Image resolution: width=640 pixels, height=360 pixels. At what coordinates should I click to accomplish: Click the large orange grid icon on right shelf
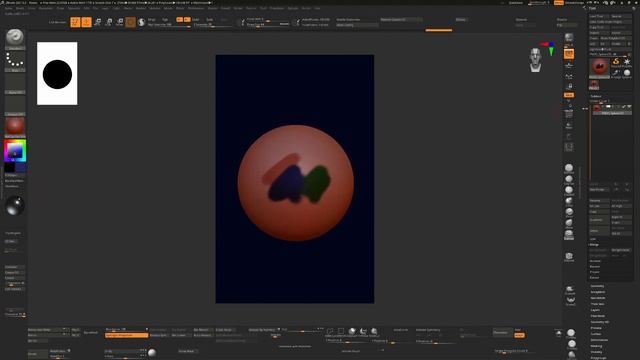[569, 53]
